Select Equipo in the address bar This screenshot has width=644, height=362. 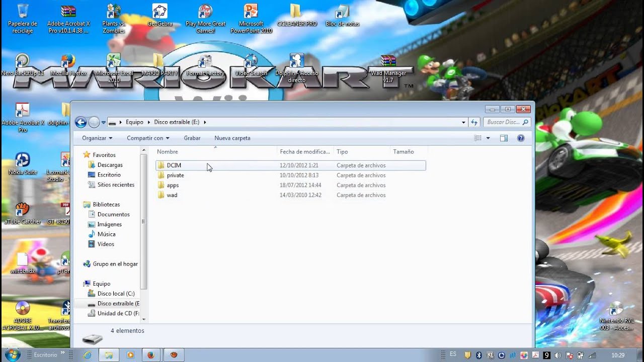tap(134, 122)
